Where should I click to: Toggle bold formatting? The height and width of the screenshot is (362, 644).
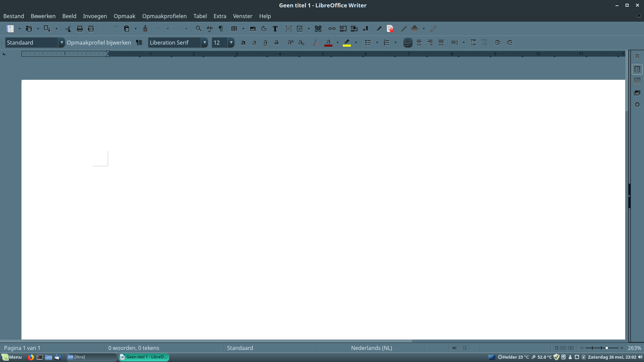click(x=243, y=43)
